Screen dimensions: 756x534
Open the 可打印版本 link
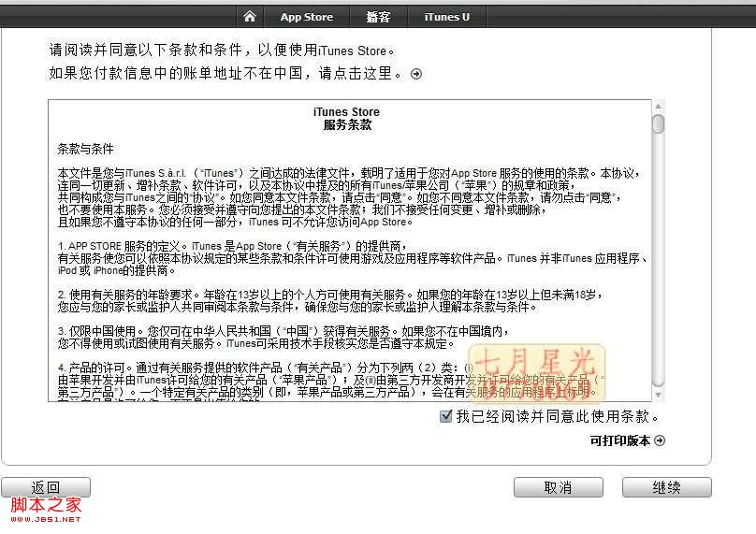click(620, 440)
